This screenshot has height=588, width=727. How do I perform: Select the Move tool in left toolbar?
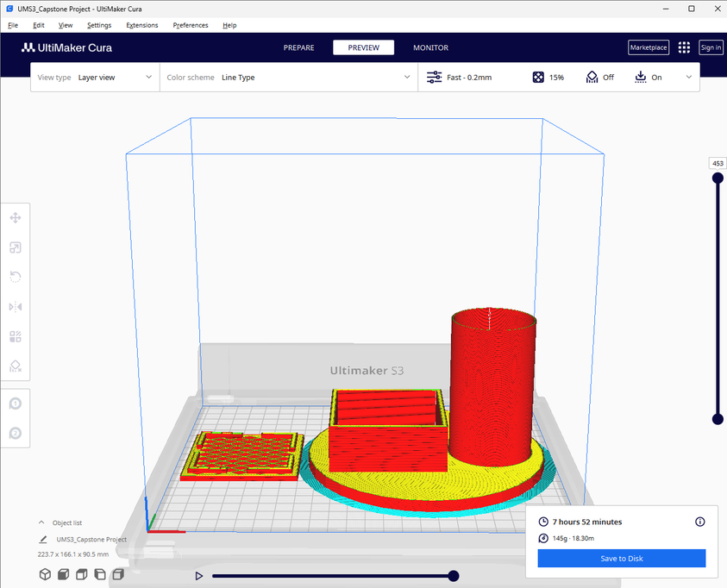16,218
